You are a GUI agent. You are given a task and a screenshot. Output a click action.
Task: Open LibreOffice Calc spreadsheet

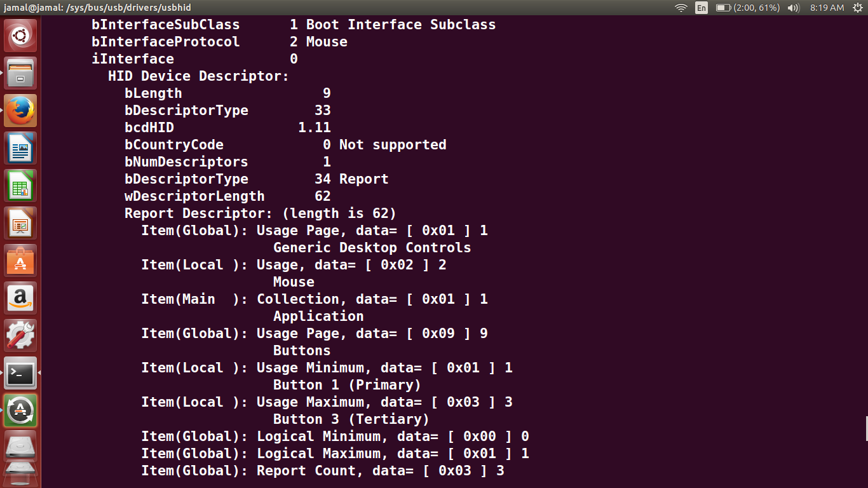20,186
